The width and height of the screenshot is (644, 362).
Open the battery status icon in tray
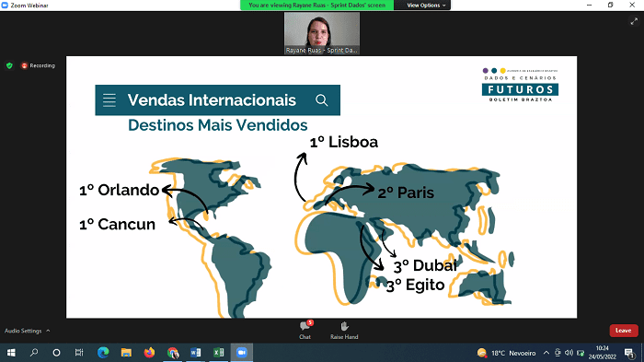click(x=581, y=353)
